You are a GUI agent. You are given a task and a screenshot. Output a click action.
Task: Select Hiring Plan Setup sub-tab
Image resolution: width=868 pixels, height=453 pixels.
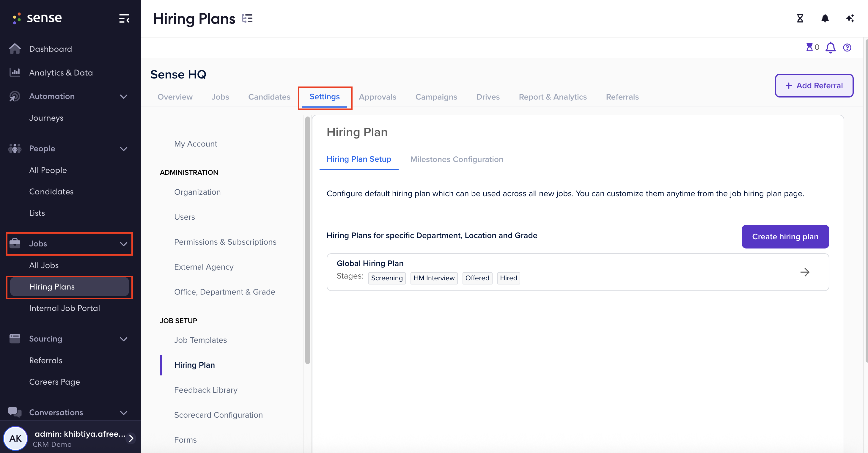coord(358,159)
